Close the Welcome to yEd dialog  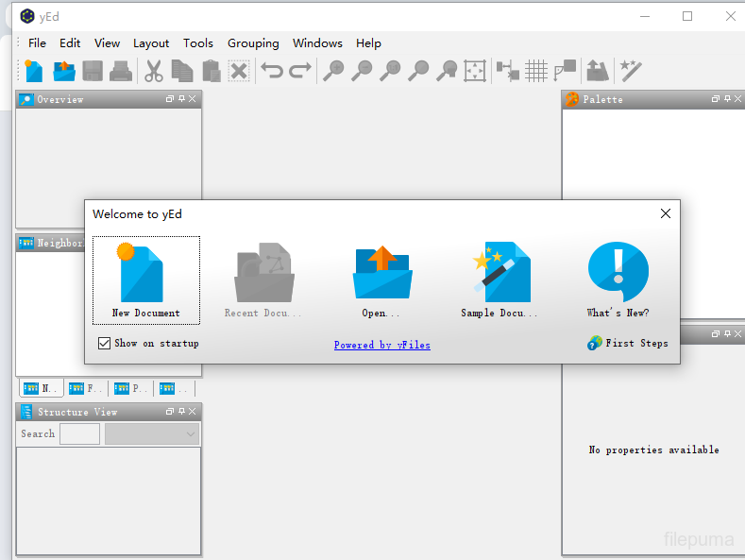[x=666, y=213]
